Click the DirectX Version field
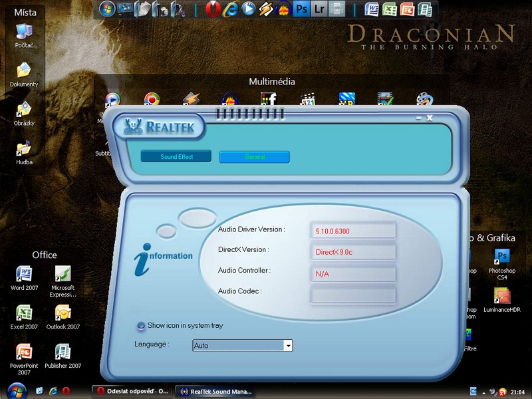The height and width of the screenshot is (399, 532). [353, 252]
